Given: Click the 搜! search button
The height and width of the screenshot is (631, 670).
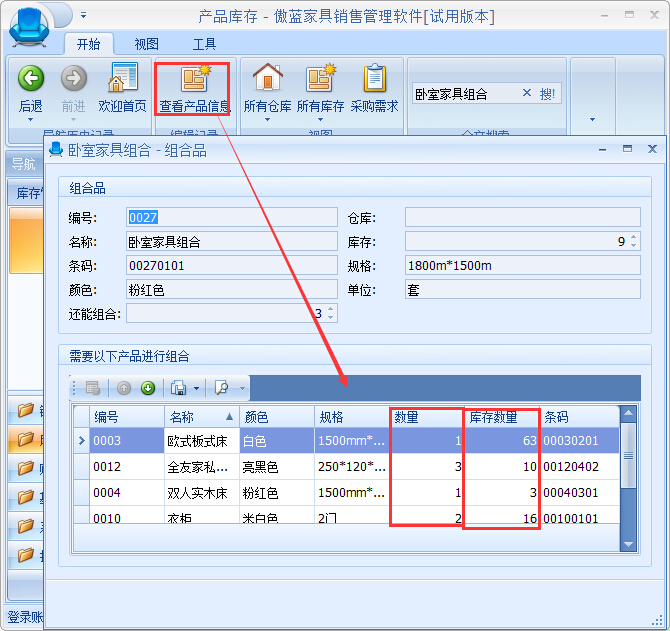Looking at the screenshot, I should click(x=548, y=93).
